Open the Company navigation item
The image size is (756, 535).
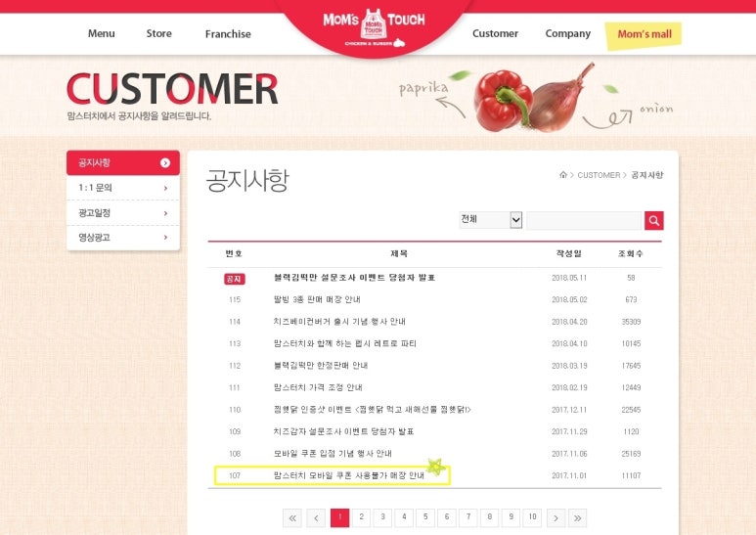coord(567,33)
